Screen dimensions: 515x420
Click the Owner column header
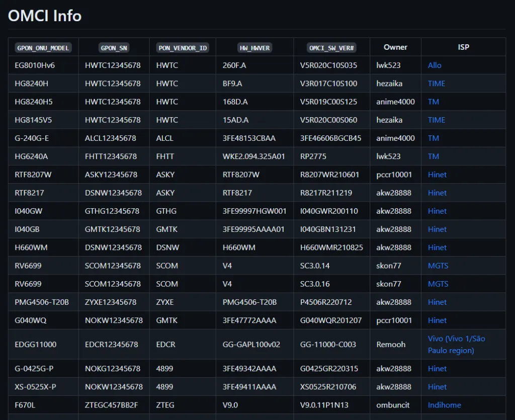pos(395,47)
